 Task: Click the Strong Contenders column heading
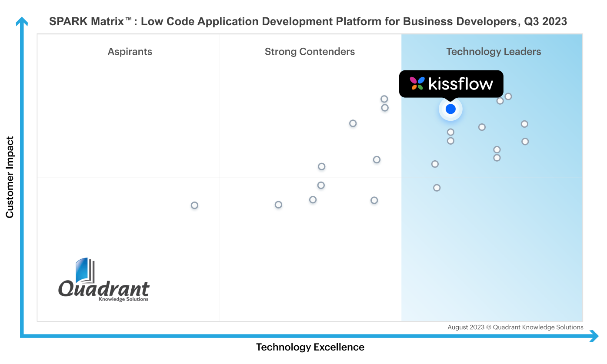310,52
